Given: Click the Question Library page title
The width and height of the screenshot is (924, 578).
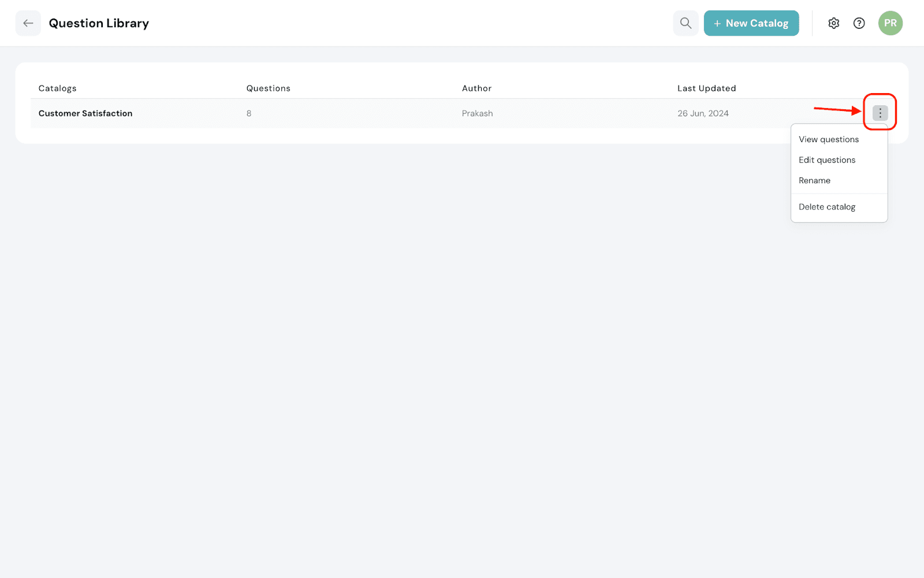Looking at the screenshot, I should point(99,23).
